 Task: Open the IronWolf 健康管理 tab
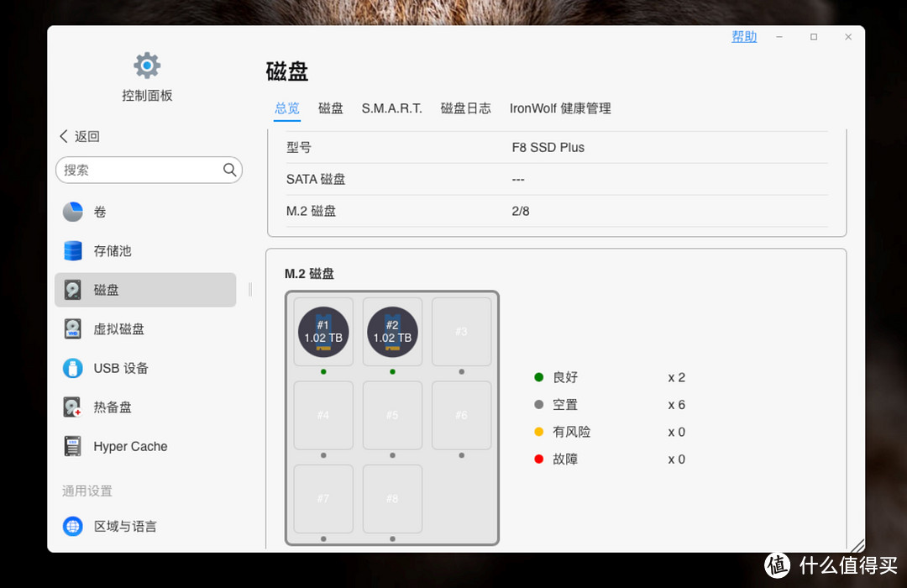tap(560, 108)
